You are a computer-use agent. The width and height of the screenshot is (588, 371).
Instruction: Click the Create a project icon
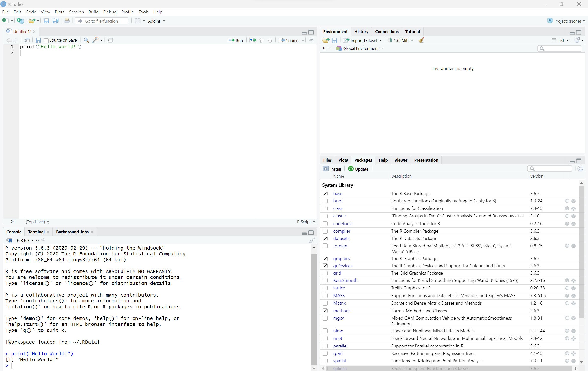pyautogui.click(x=20, y=21)
